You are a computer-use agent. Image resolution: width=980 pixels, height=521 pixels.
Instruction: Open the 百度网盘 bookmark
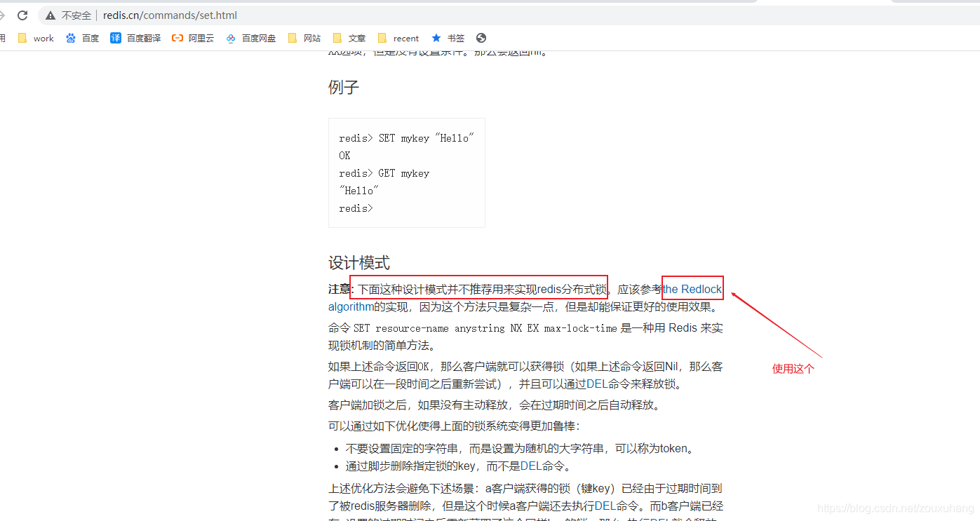(251, 38)
